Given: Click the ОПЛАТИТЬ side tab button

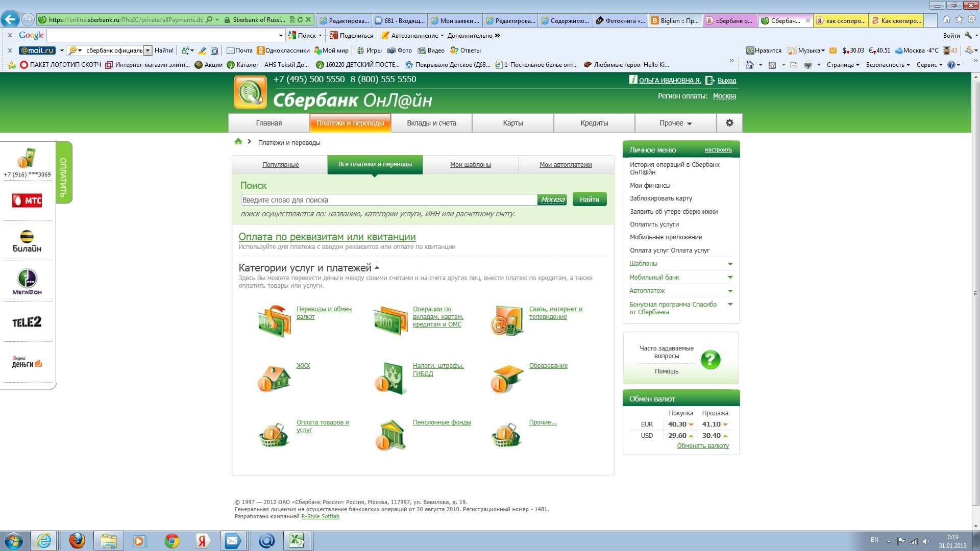Looking at the screenshot, I should (64, 172).
